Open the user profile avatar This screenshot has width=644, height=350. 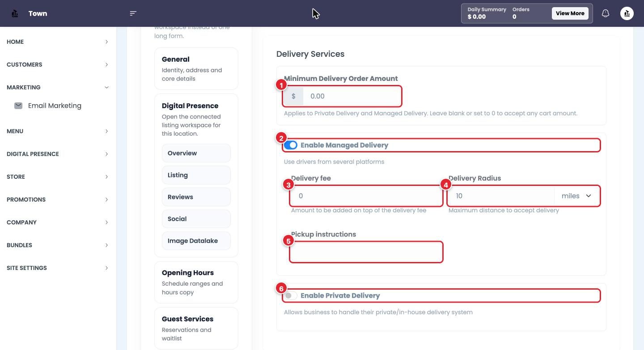point(627,13)
